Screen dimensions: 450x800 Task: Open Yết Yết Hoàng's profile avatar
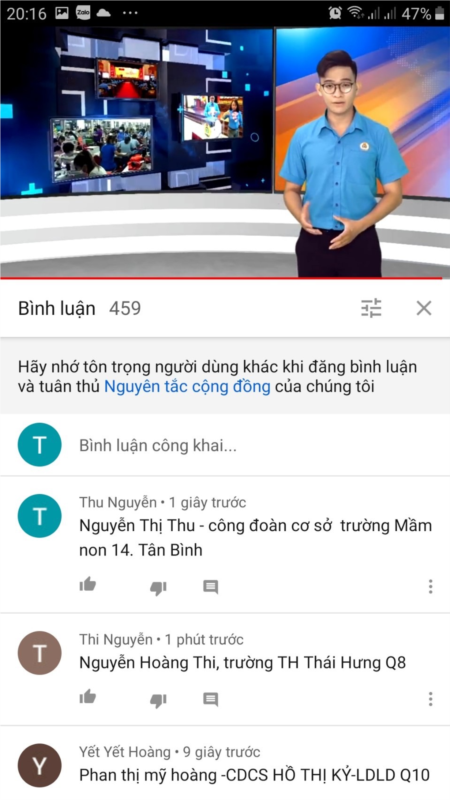(x=40, y=765)
